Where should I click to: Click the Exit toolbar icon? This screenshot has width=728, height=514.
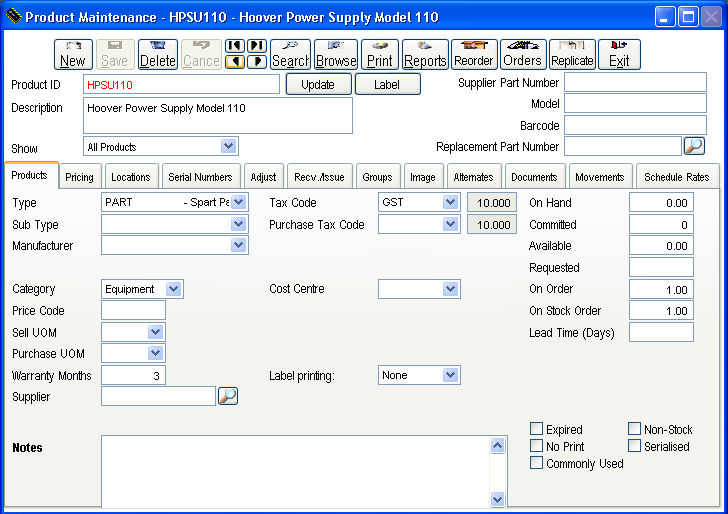(x=619, y=54)
